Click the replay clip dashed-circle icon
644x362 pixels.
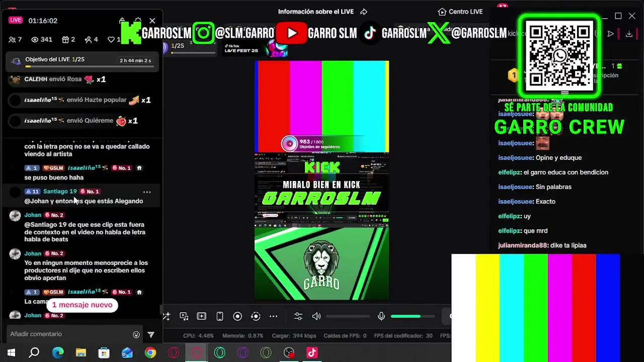[x=256, y=316]
